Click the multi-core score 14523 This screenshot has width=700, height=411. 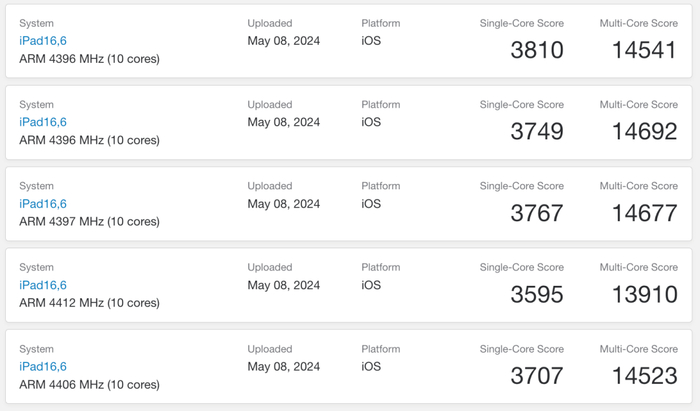(x=643, y=376)
